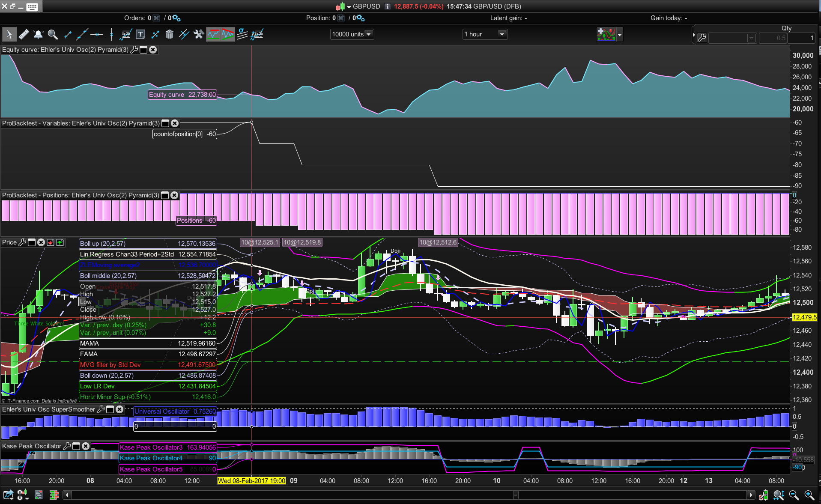This screenshot has height=504, width=821.
Task: Open the add indicator/trading system button
Action: coord(606,34)
